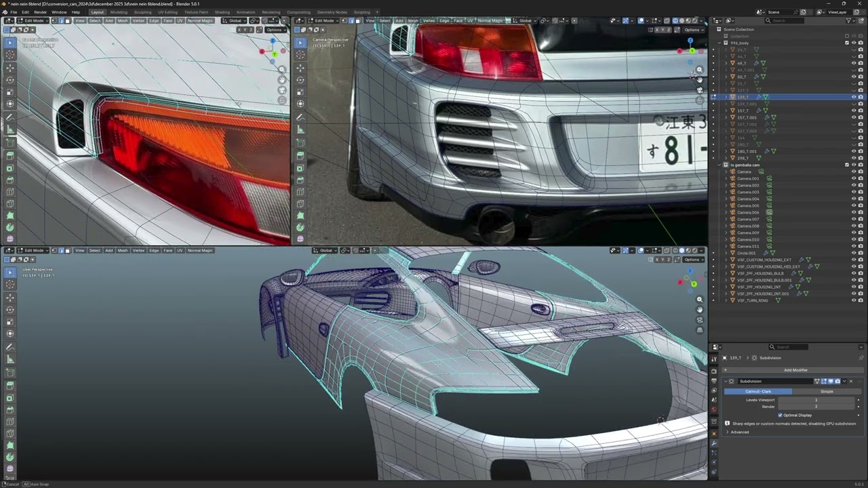Toggle Subdivision modifier viewport display
The image size is (868, 488).
click(831, 381)
